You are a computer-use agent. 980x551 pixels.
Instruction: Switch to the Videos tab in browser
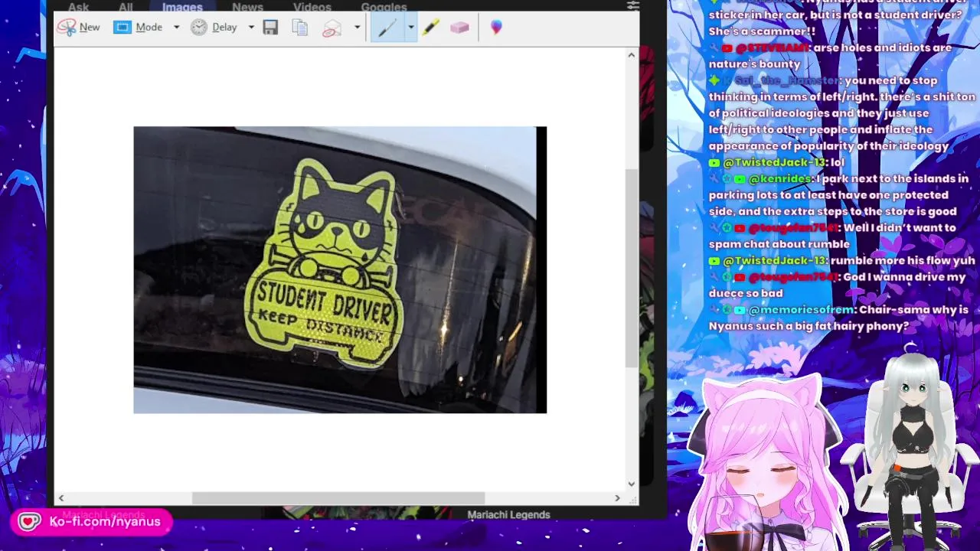[312, 7]
